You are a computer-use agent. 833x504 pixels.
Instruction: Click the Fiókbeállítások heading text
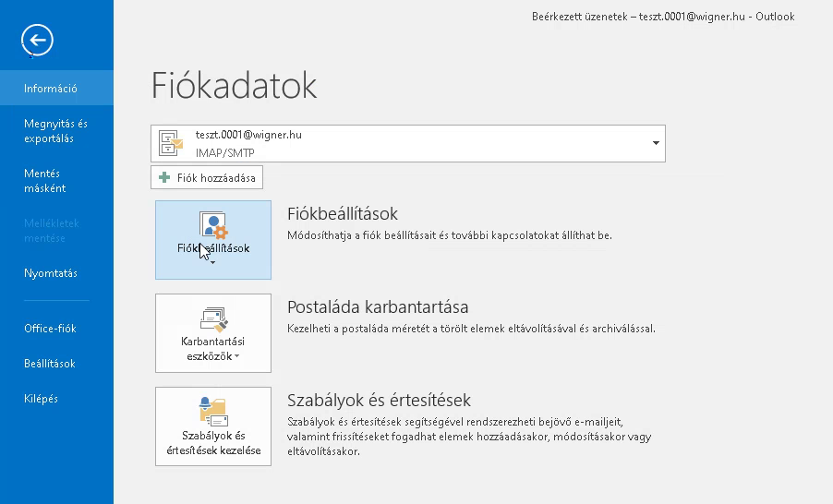(343, 213)
